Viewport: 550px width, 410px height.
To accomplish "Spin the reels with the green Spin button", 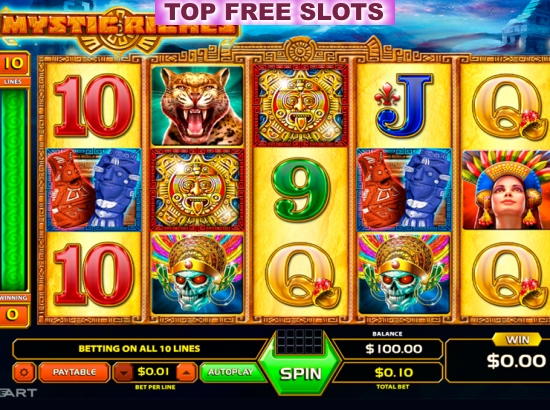I will tap(300, 374).
